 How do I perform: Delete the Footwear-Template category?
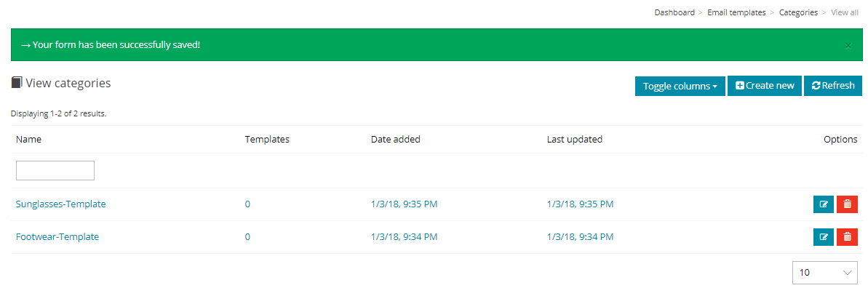tap(847, 237)
